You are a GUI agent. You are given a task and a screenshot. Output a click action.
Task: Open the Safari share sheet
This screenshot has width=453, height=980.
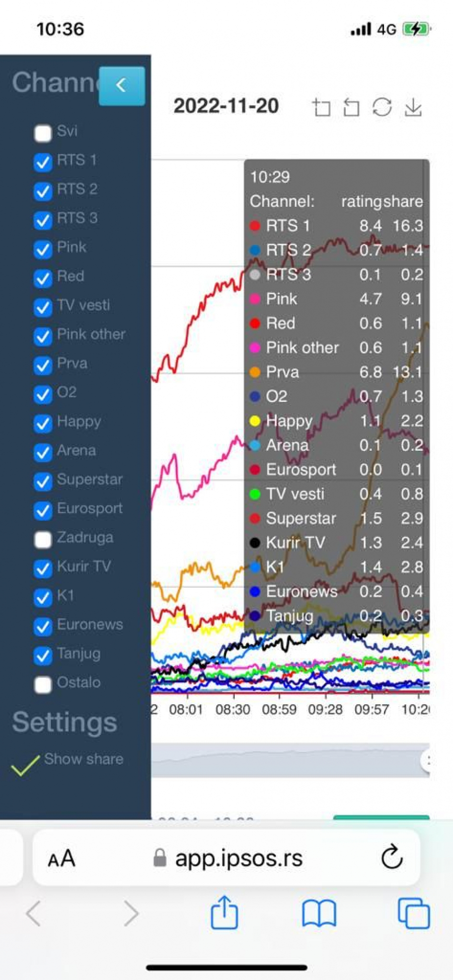click(224, 913)
